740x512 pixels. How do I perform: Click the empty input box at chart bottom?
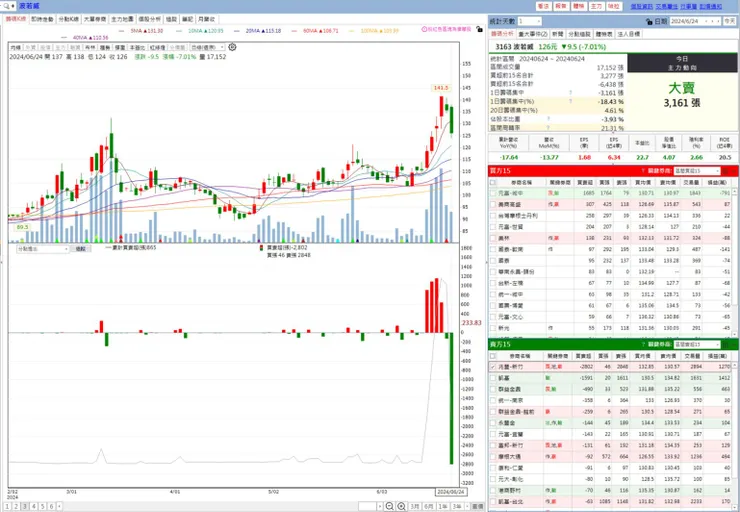(x=367, y=506)
